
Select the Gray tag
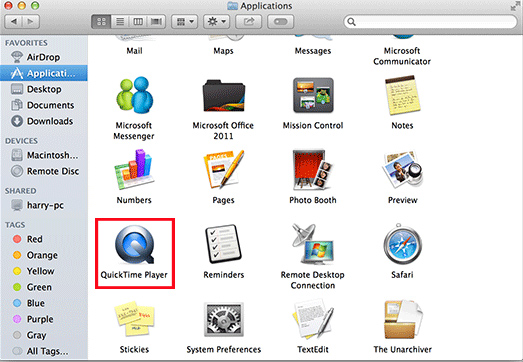pyautogui.click(x=44, y=335)
